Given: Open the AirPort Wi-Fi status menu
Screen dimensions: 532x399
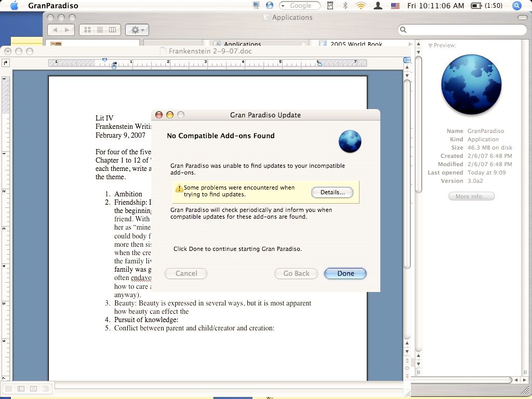Looking at the screenshot, I should pyautogui.click(x=361, y=6).
